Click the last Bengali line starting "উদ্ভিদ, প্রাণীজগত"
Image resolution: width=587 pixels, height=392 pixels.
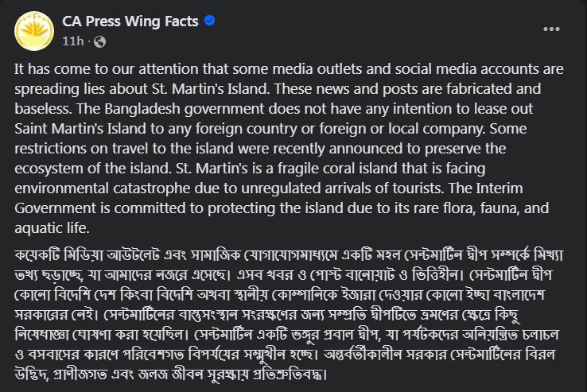171,375
